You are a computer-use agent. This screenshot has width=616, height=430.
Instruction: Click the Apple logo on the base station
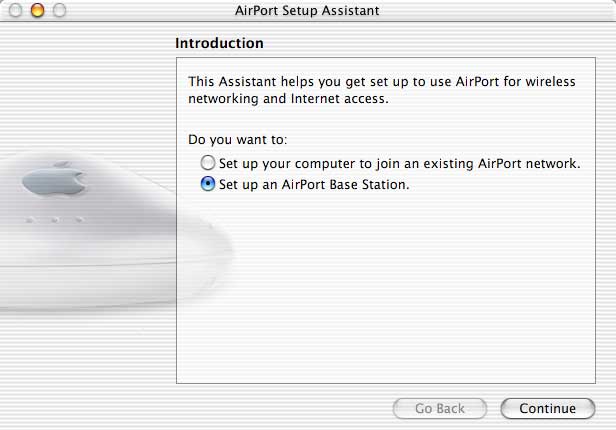pos(54,179)
